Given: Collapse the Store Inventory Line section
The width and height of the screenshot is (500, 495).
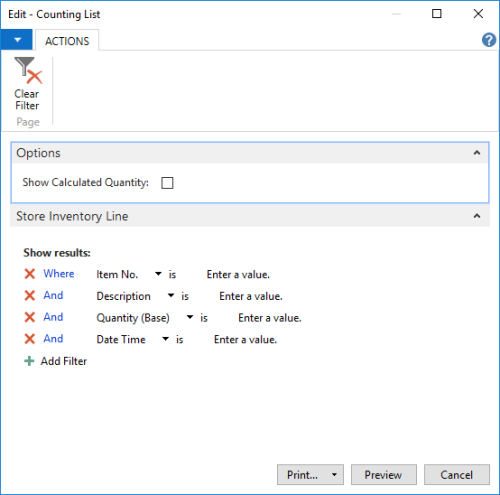Looking at the screenshot, I should pyautogui.click(x=477, y=216).
